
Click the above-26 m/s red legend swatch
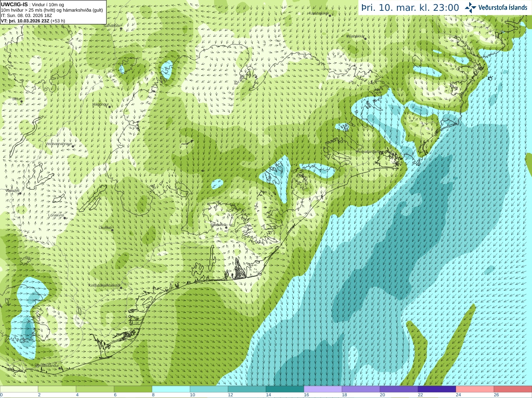click(513, 389)
